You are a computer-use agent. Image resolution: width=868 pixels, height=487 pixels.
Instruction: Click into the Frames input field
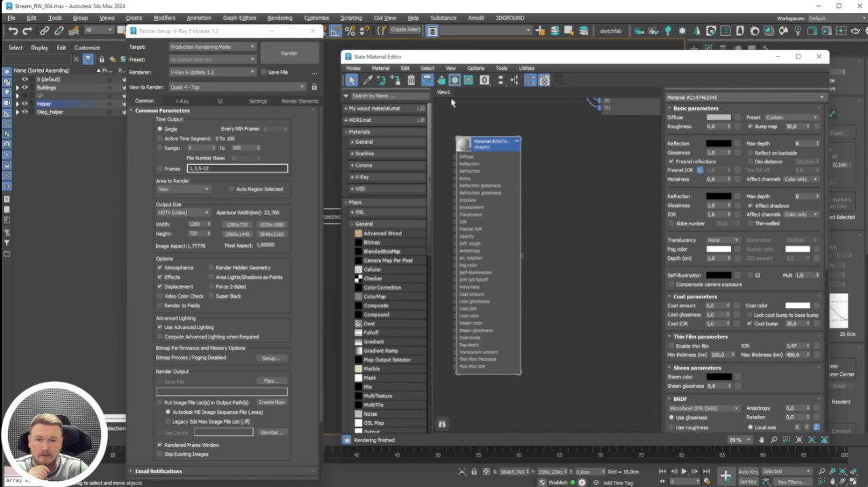(237, 168)
